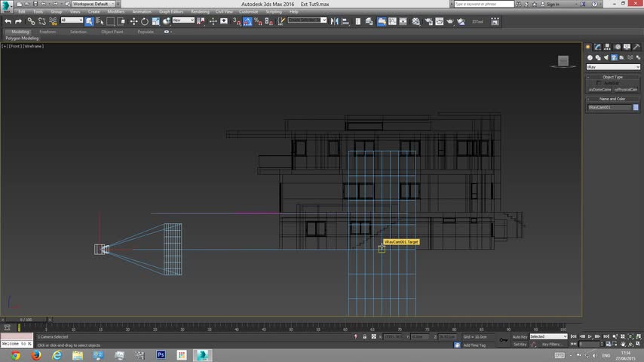Select the Cameras category icon
The width and height of the screenshot is (644, 362).
pos(615,57)
